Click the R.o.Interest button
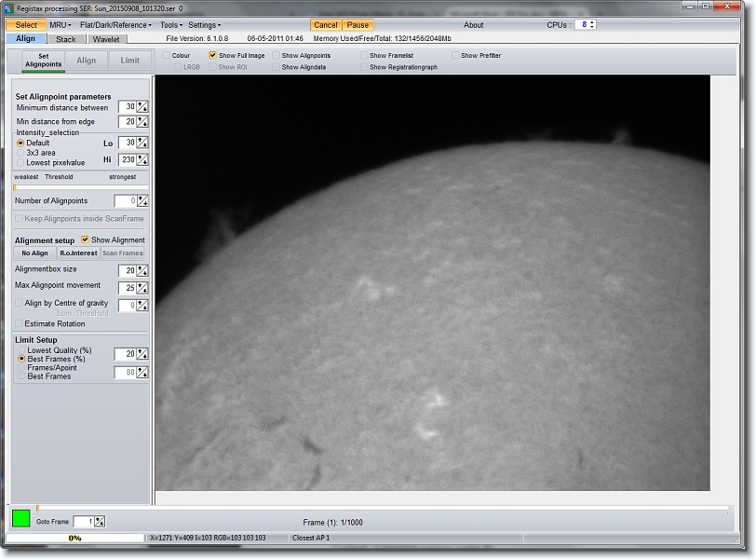The image size is (756, 560). click(x=78, y=253)
